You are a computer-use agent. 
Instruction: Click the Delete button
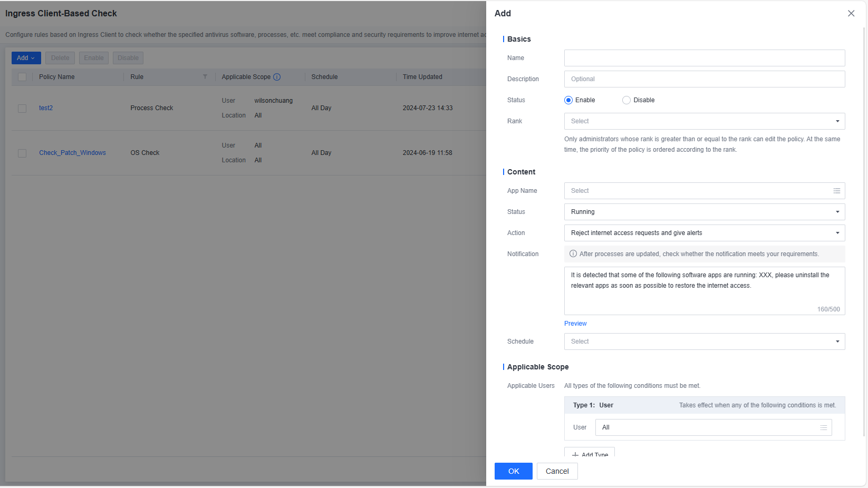(x=60, y=58)
